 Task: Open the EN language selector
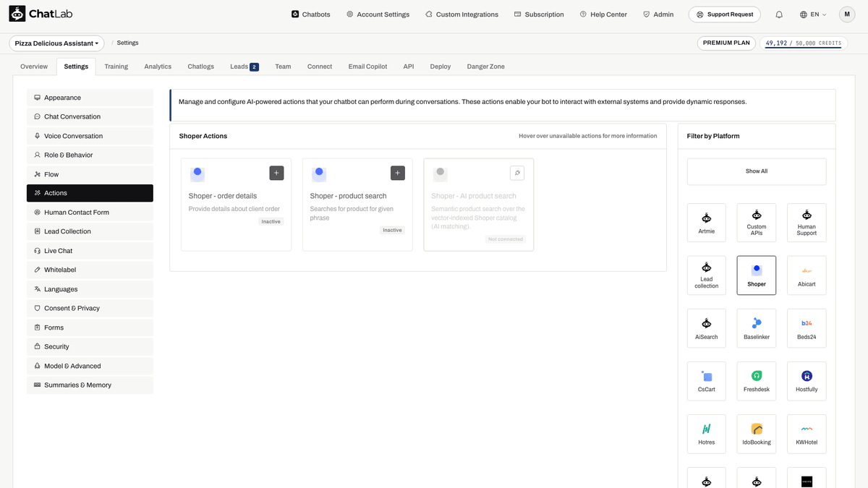click(x=813, y=14)
